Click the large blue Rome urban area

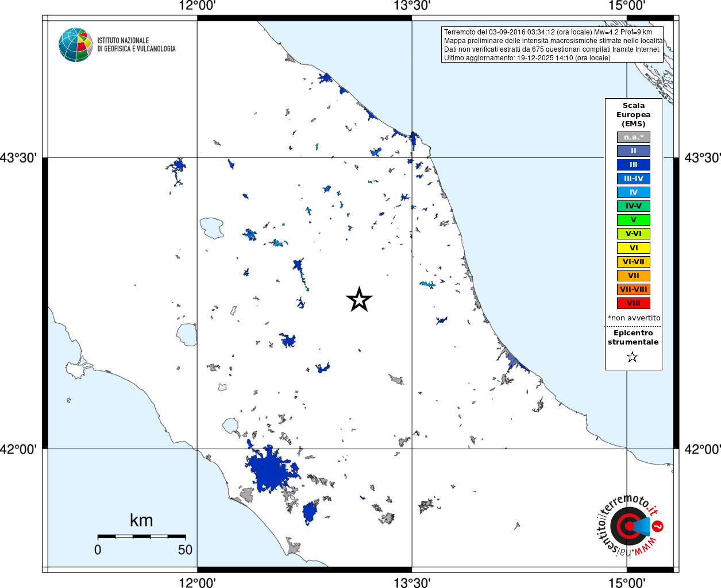pos(272,471)
